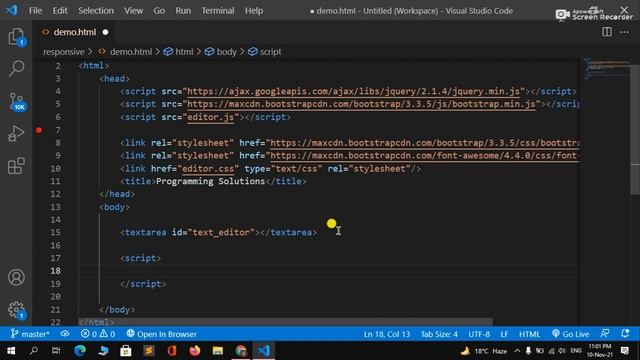Open the errors and warnings counter
The height and width of the screenshot is (360, 640).
click(98, 334)
